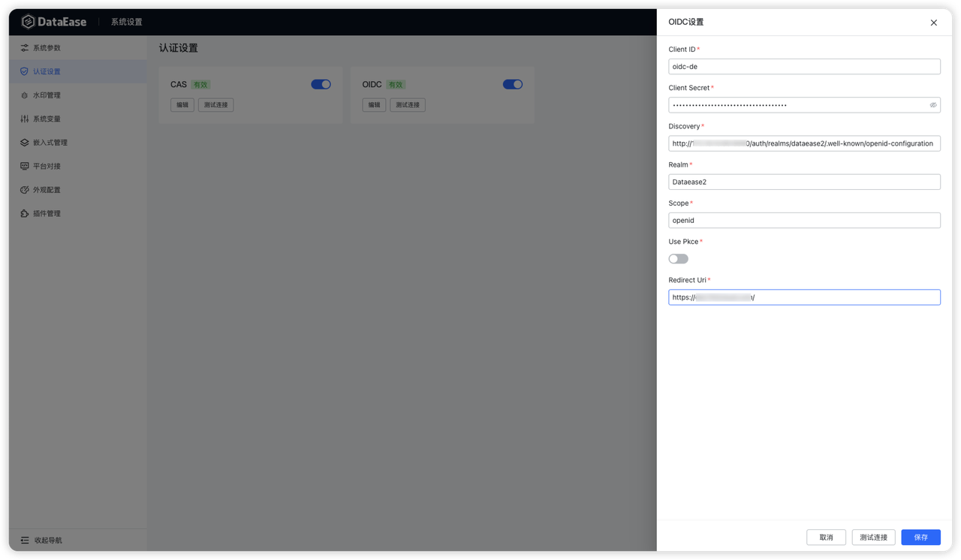The width and height of the screenshot is (961, 560).
Task: Disable the CAS authentication switch
Action: (x=321, y=85)
